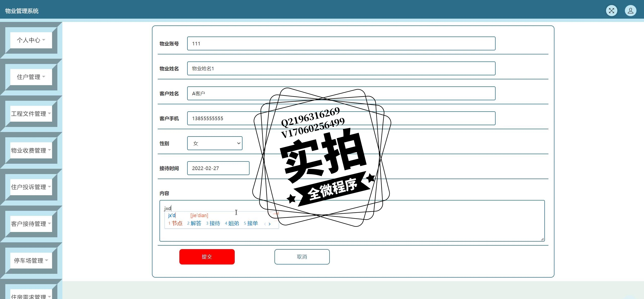The width and height of the screenshot is (644, 299).
Task: Click the 内容 textarea resize handle
Action: 542,239
